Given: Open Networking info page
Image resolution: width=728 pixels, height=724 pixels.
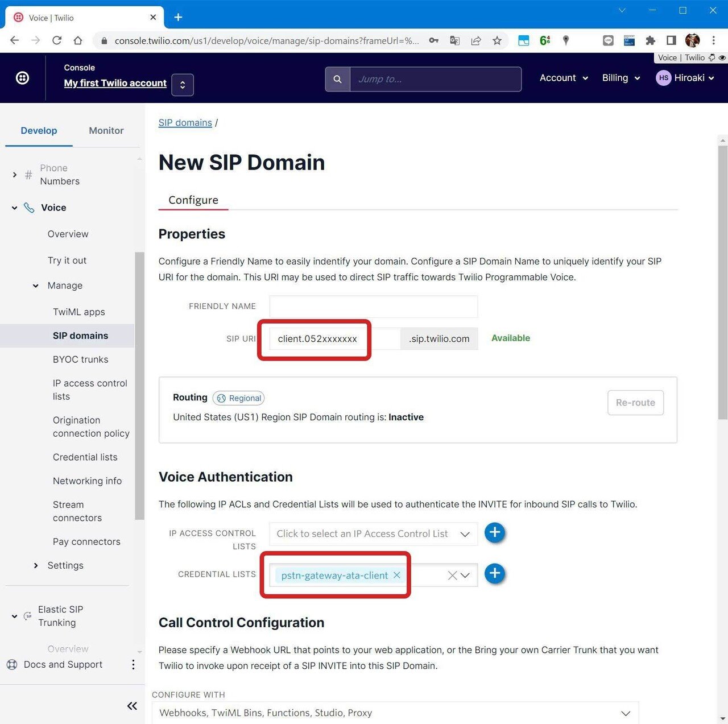Looking at the screenshot, I should pyautogui.click(x=87, y=481).
